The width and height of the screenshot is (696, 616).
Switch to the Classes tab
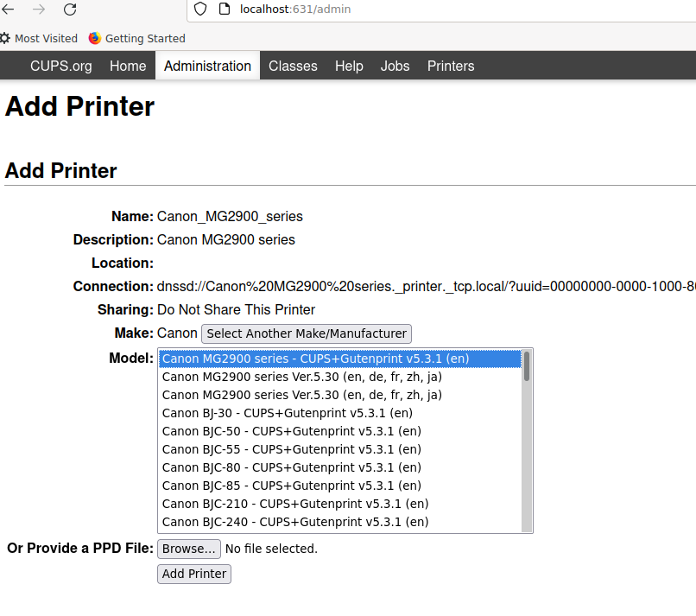click(x=293, y=66)
